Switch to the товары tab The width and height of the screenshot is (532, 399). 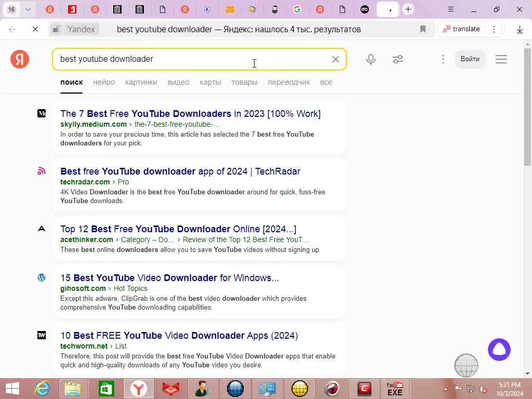244,82
